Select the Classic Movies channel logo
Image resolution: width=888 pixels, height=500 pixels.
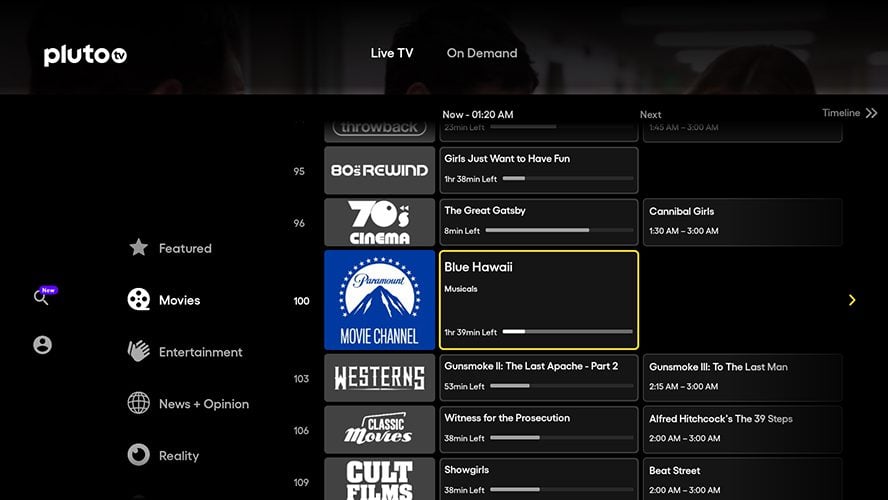pyautogui.click(x=379, y=429)
